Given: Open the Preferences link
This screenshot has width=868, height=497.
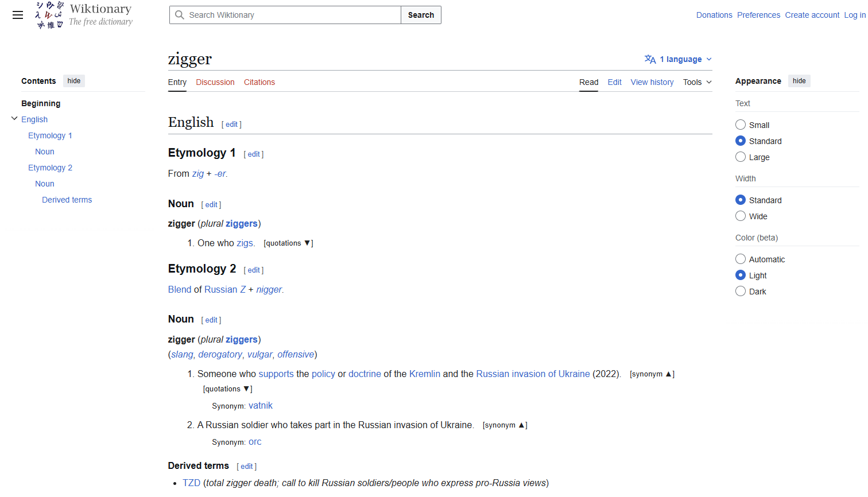Looking at the screenshot, I should 759,15.
